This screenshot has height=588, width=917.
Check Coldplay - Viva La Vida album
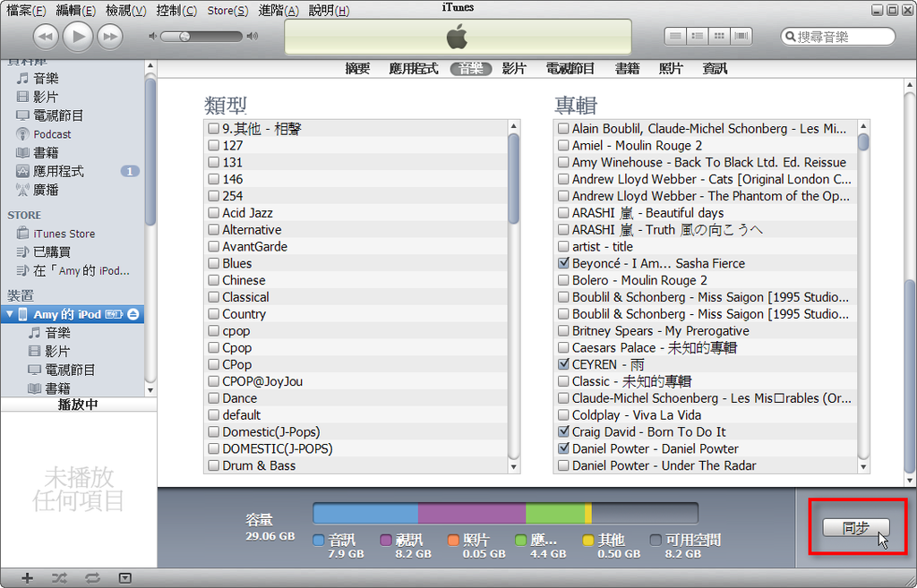click(563, 415)
